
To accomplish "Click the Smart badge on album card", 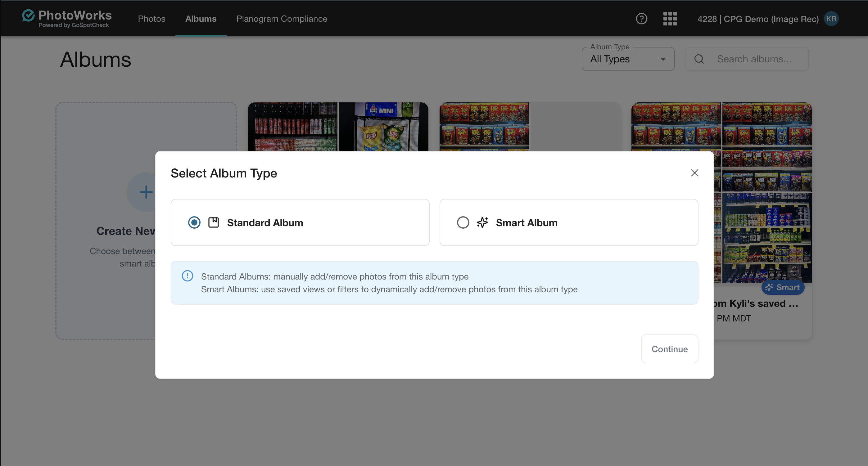I will click(783, 287).
